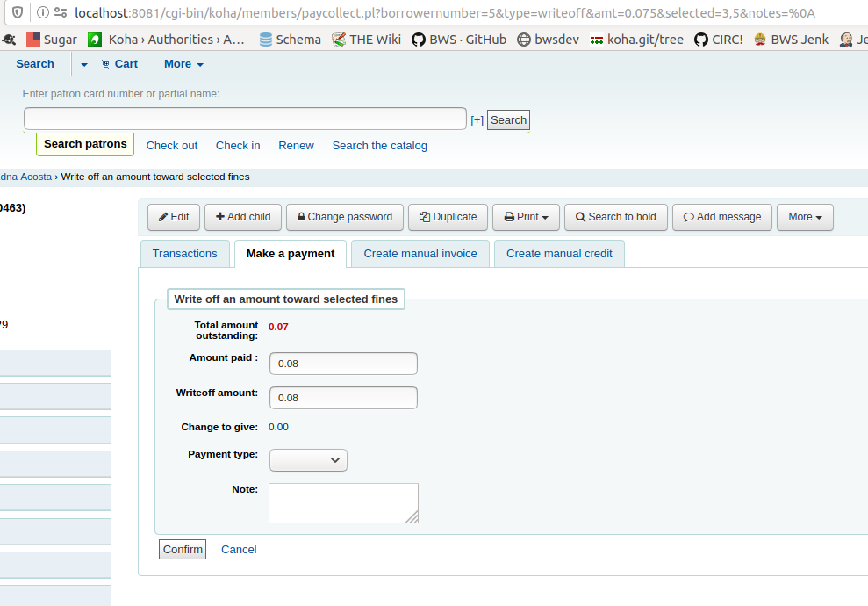Image resolution: width=868 pixels, height=606 pixels.
Task: Click into the Writeoff amount field
Action: [x=343, y=398]
